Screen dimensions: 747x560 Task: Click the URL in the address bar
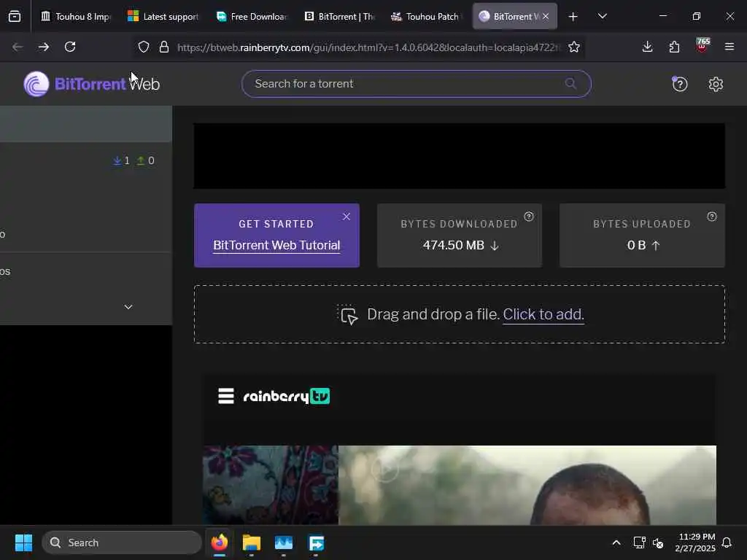(368, 47)
